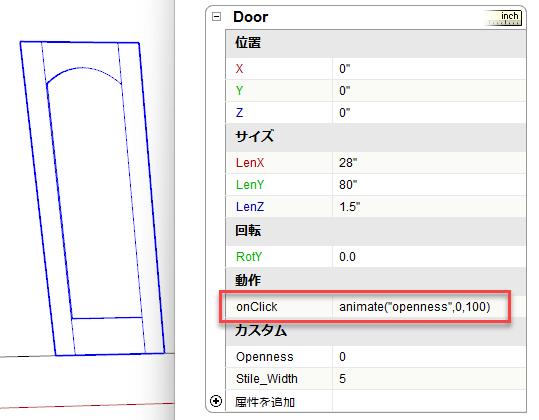Edit the Openness custom value
This screenshot has height=420, width=539.
429,357
